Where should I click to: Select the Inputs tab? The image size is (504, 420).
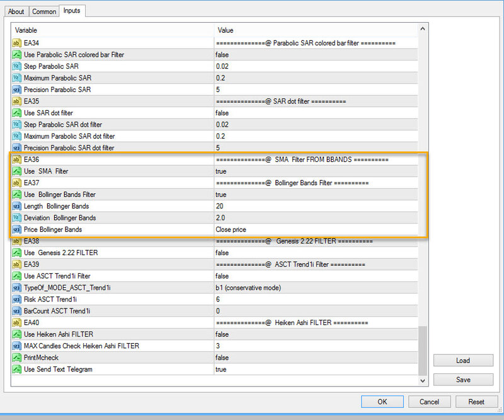[72, 11]
